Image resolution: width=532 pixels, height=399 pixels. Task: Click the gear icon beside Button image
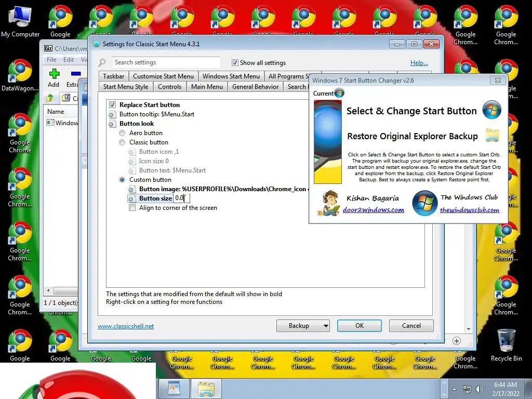click(131, 189)
